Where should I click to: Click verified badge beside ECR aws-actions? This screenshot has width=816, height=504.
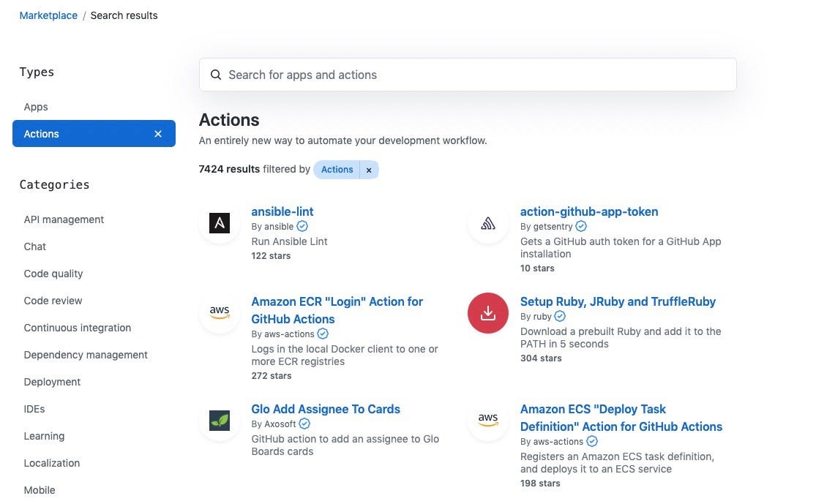click(323, 334)
